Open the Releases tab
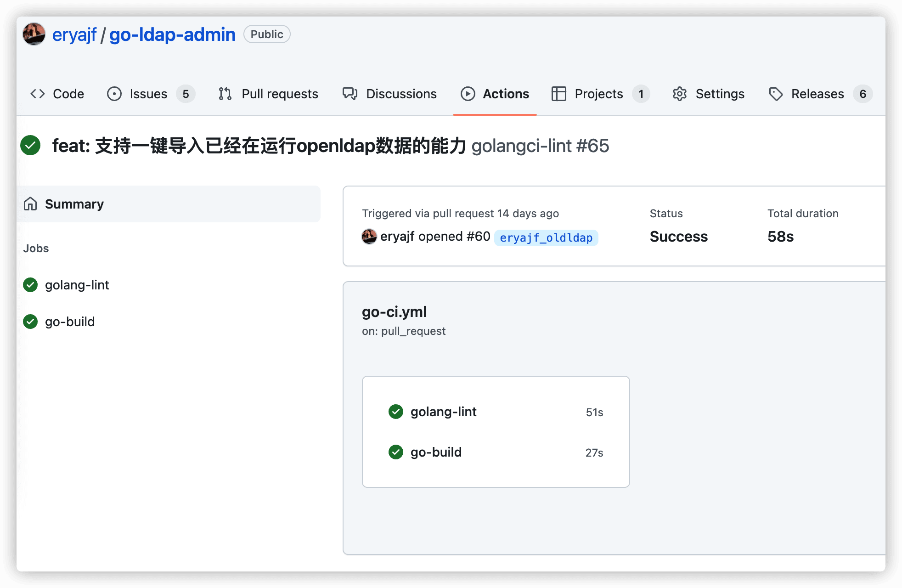This screenshot has height=588, width=902. (x=820, y=94)
